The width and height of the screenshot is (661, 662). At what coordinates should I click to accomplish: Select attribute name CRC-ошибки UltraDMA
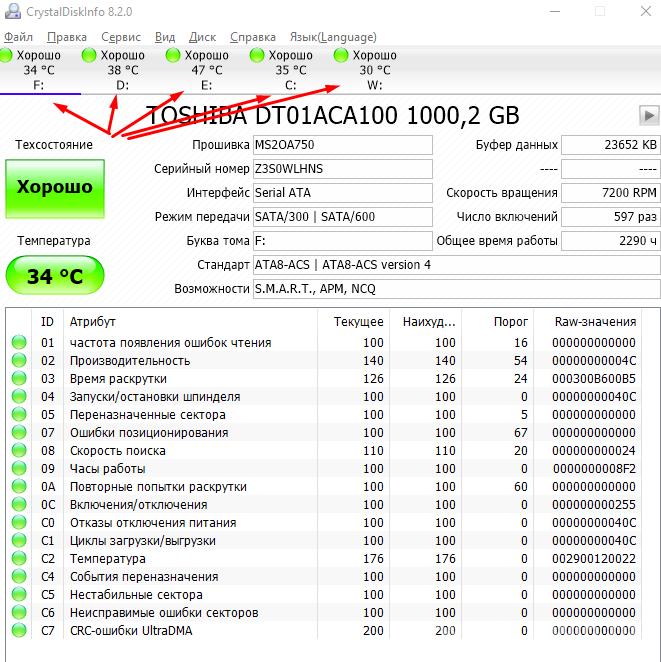pyautogui.click(x=131, y=631)
